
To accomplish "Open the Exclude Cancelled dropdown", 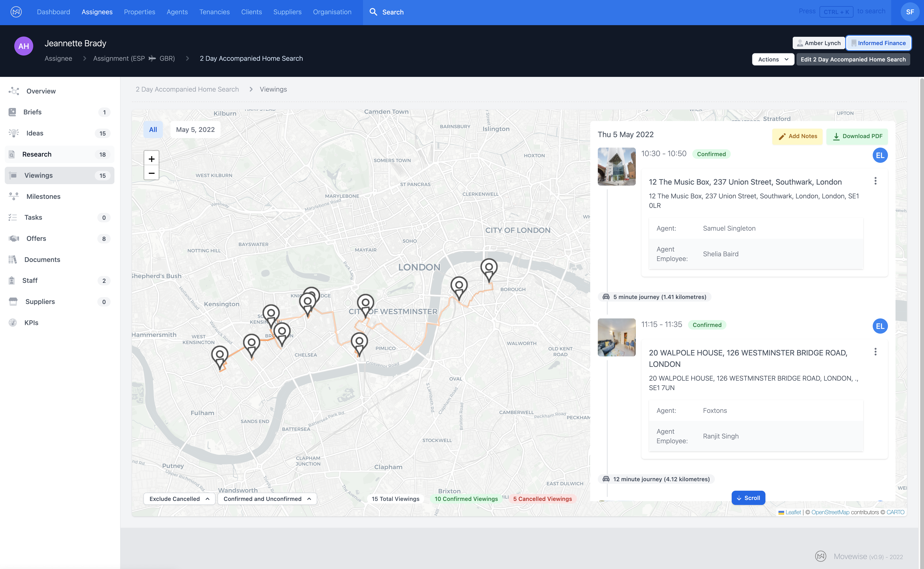I will pos(179,499).
